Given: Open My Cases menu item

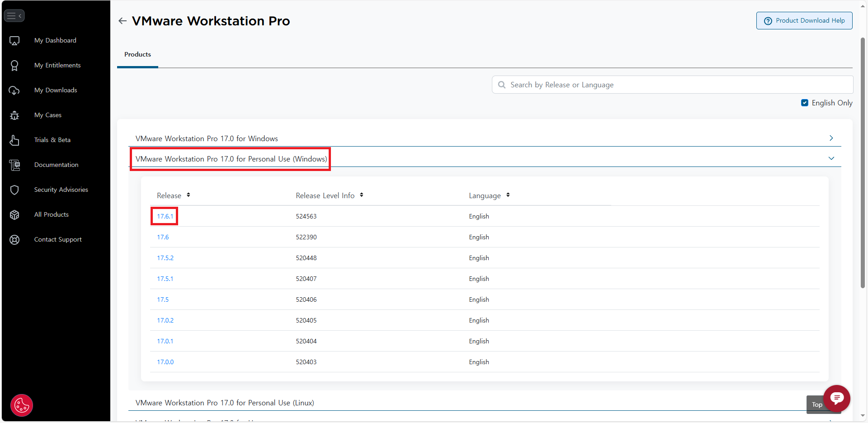Looking at the screenshot, I should pos(48,115).
